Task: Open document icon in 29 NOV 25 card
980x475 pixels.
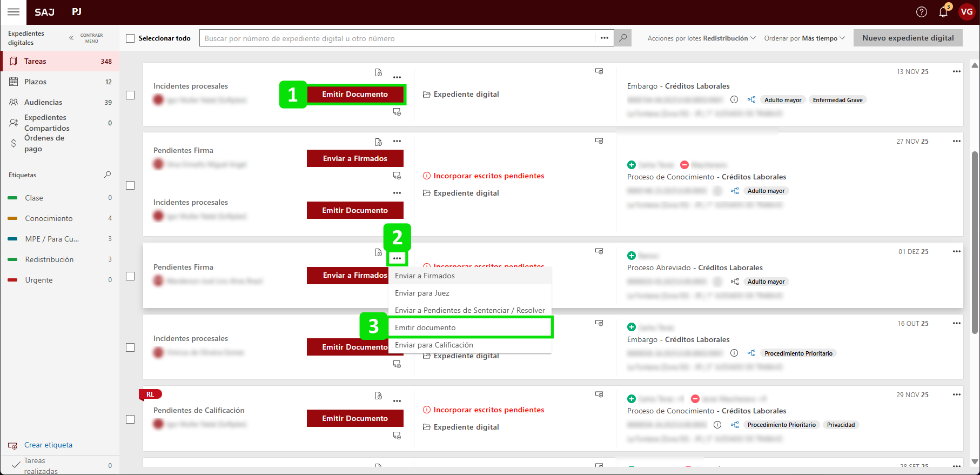Action: [x=379, y=396]
